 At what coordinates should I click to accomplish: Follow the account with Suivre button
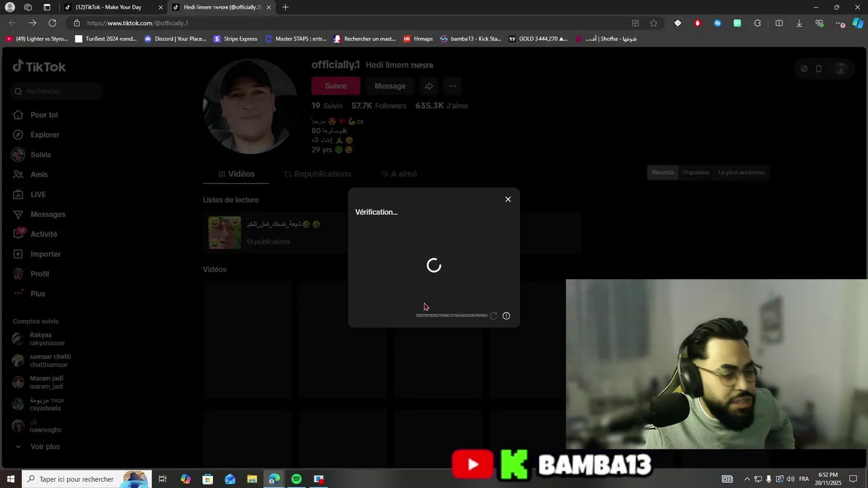[336, 86]
